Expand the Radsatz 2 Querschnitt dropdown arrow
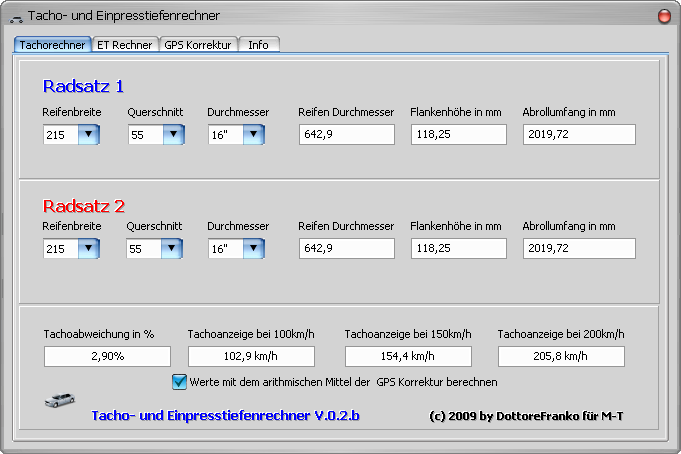This screenshot has width=681, height=454. [172, 249]
